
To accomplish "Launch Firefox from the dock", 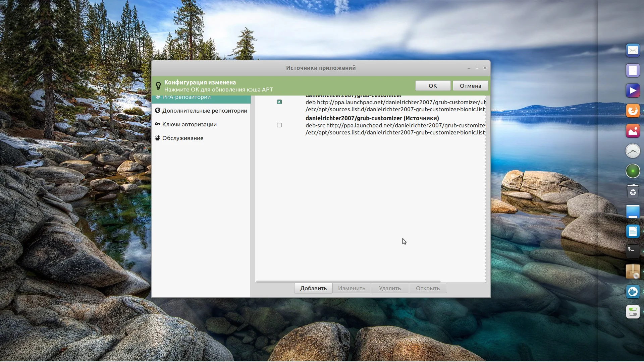I will coord(633,111).
